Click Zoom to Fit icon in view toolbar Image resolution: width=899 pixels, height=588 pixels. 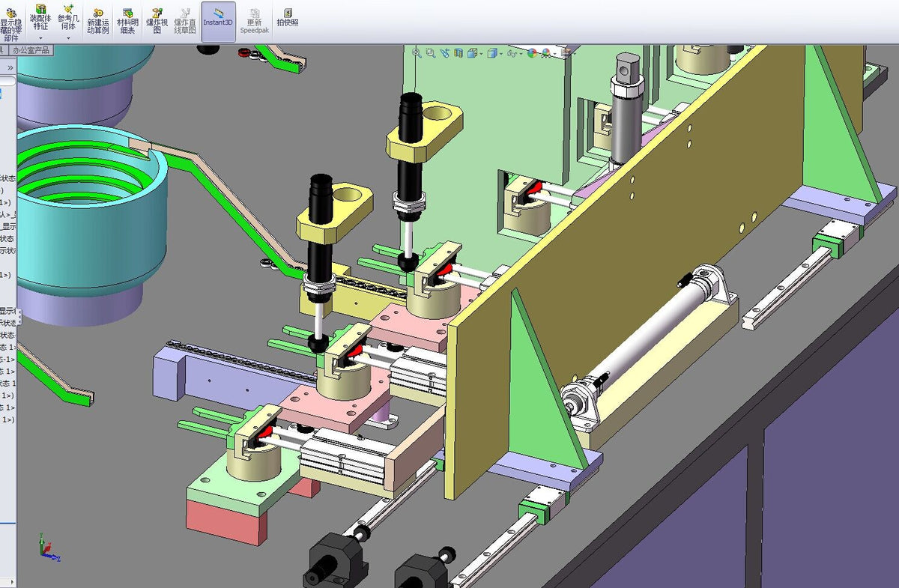[417, 52]
